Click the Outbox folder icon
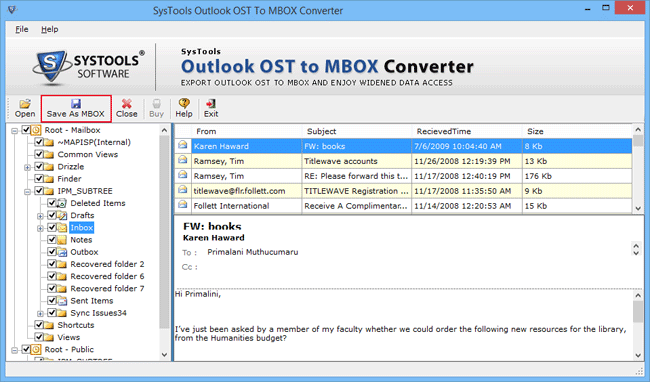 tap(62, 252)
